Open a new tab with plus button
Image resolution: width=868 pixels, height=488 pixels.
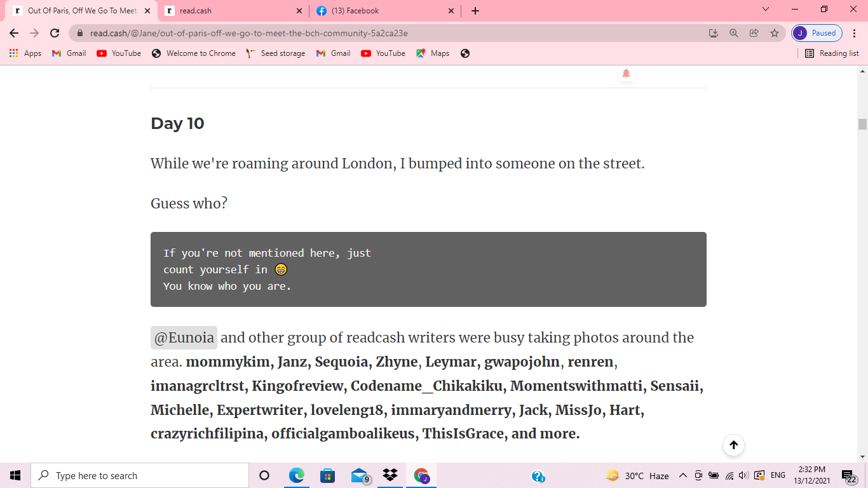(x=475, y=11)
